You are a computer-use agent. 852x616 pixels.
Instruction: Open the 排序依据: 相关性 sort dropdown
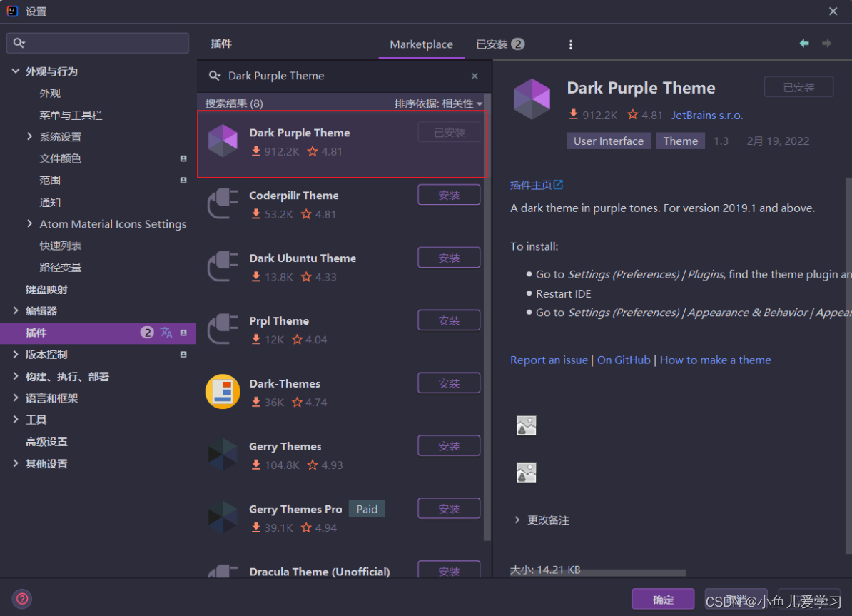[439, 103]
